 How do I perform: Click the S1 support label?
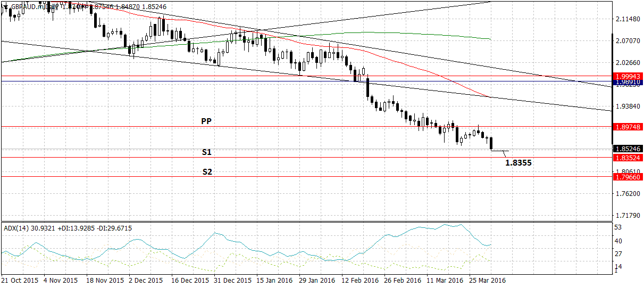pos(206,152)
